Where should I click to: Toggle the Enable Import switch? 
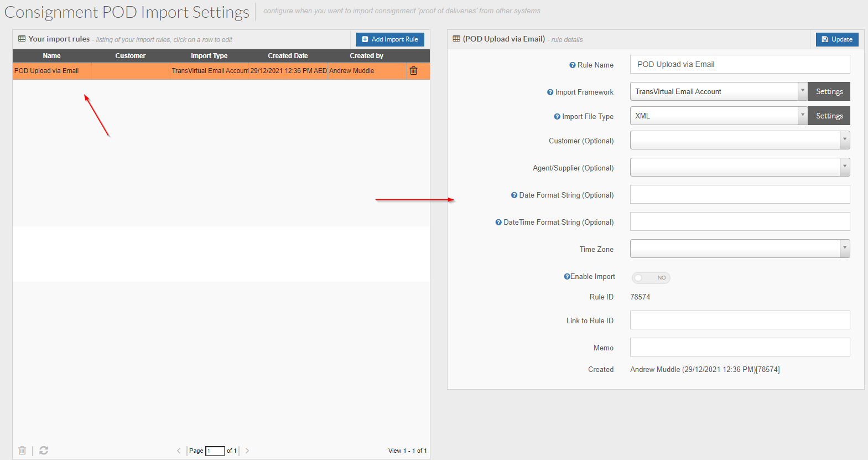point(651,278)
